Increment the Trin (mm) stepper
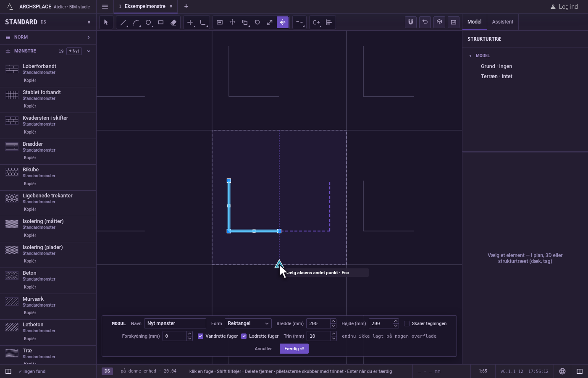Screen dimensions: 588x378 tap(333, 334)
